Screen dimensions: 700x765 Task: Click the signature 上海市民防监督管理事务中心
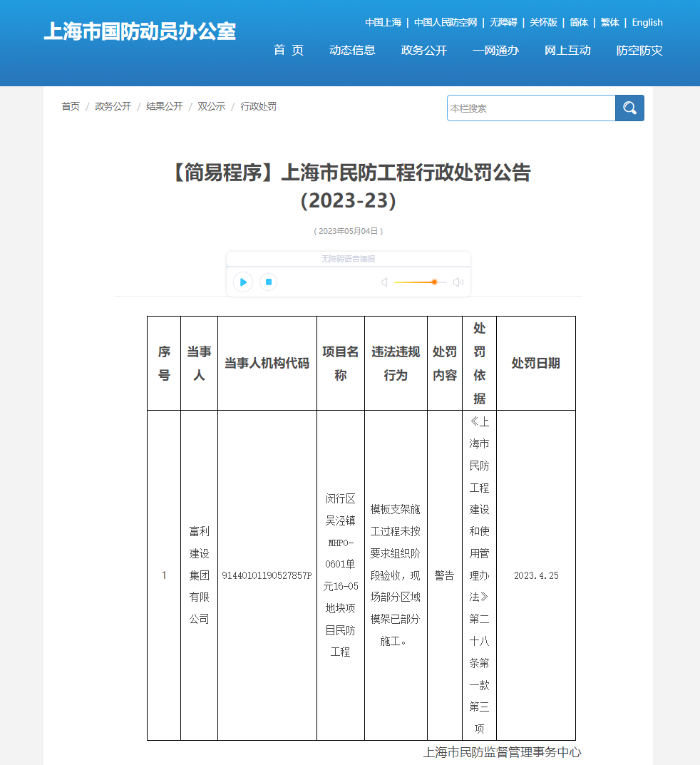tap(502, 752)
